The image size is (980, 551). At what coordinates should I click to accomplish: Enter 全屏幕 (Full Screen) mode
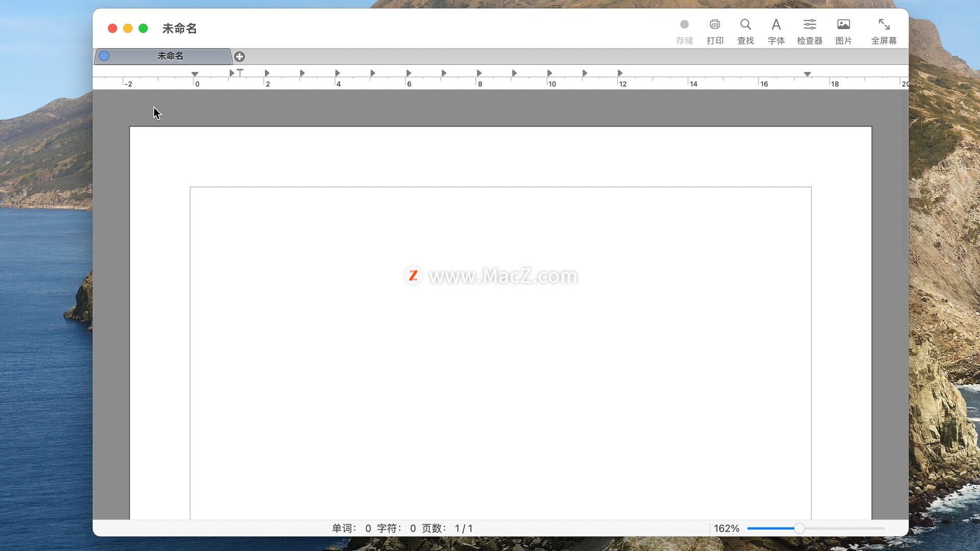point(884,25)
